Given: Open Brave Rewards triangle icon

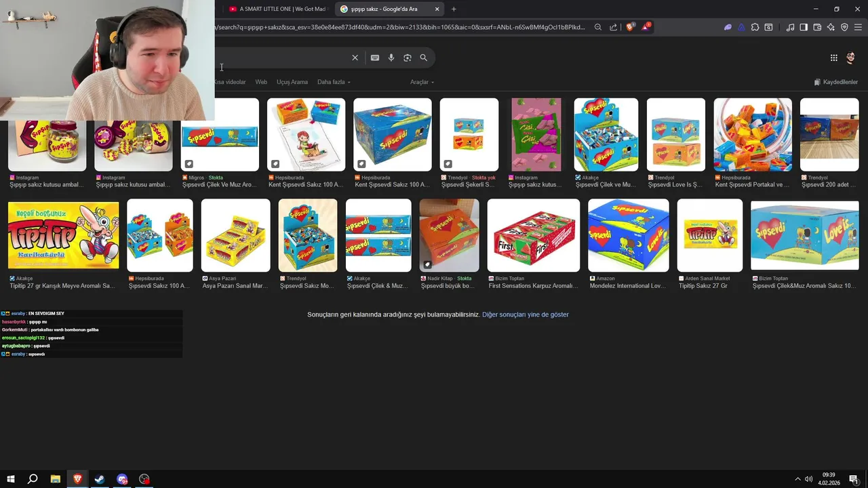Looking at the screenshot, I should [x=647, y=27].
